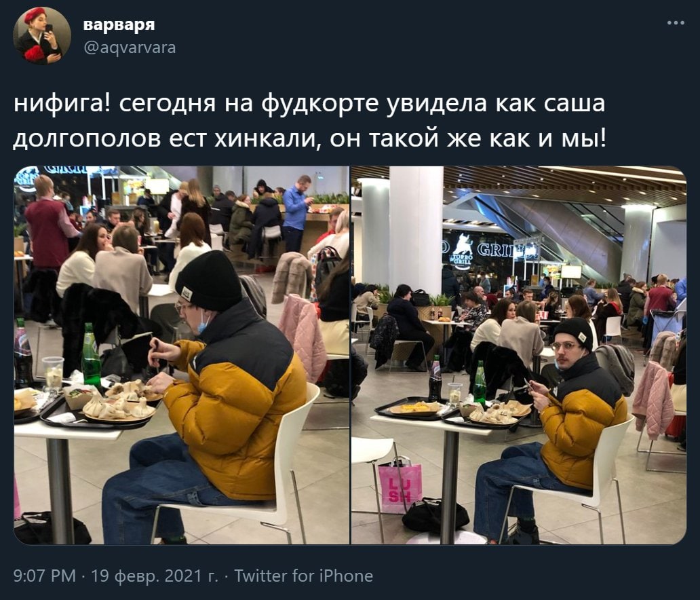The image size is (700, 600).
Task: Open the варваря display name link
Action: tap(119, 24)
